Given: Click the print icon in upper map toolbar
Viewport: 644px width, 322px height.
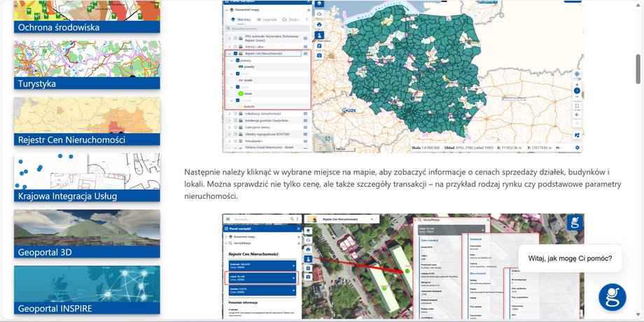Looking at the screenshot, I should [x=319, y=23].
